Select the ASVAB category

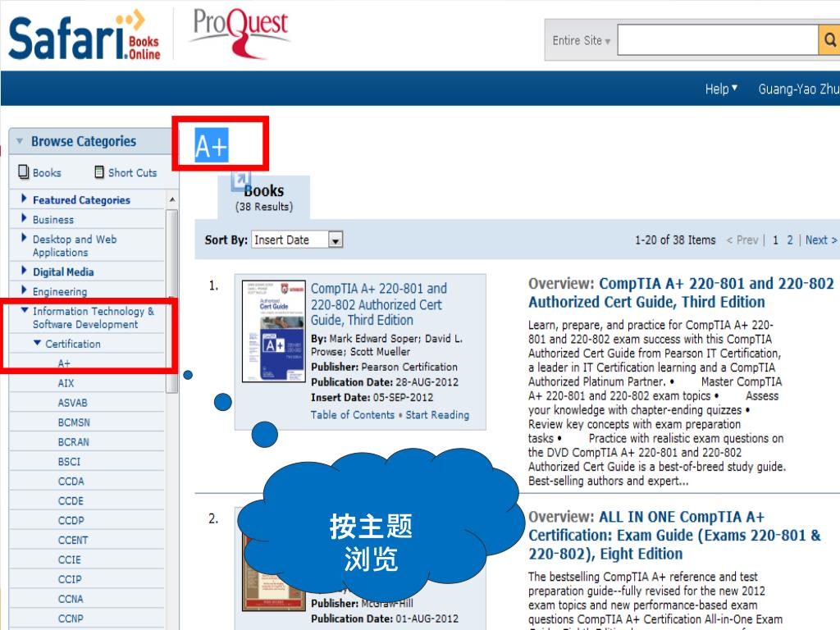pyautogui.click(x=72, y=403)
